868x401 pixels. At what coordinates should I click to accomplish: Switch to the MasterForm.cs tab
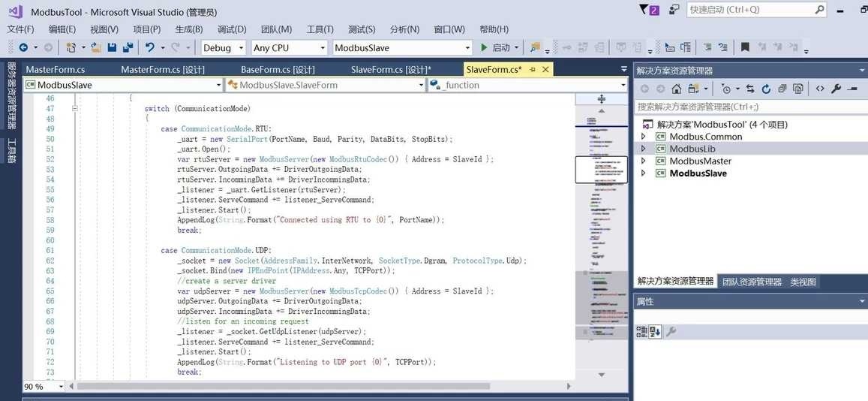tap(56, 70)
